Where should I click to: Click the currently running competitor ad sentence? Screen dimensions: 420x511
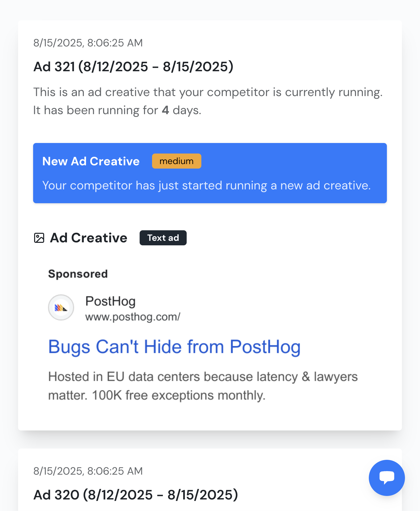point(208,92)
